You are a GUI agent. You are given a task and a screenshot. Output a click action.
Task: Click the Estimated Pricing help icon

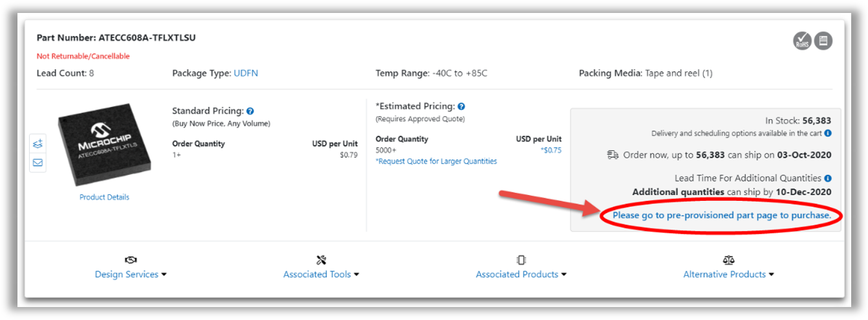tap(461, 106)
